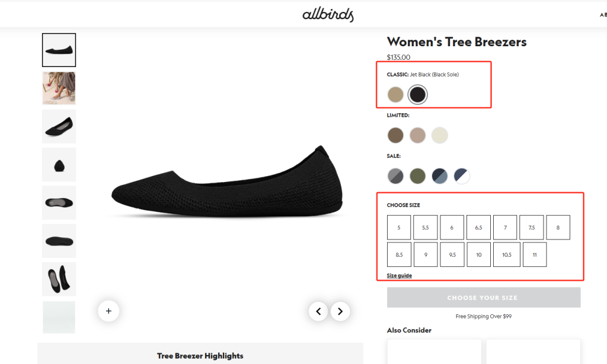607x364 pixels.
Task: Select the Jet Black color swatch
Action: (418, 94)
